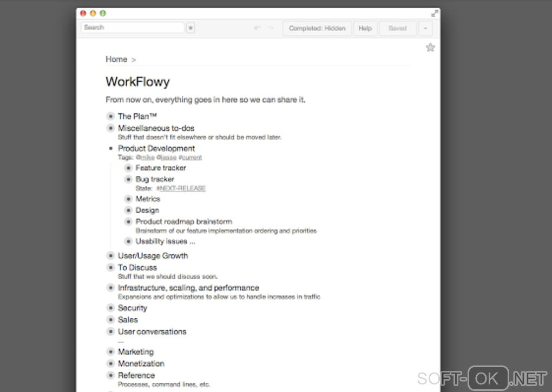This screenshot has width=552, height=392.
Task: Click 'Metrics' item text
Action: click(x=148, y=199)
